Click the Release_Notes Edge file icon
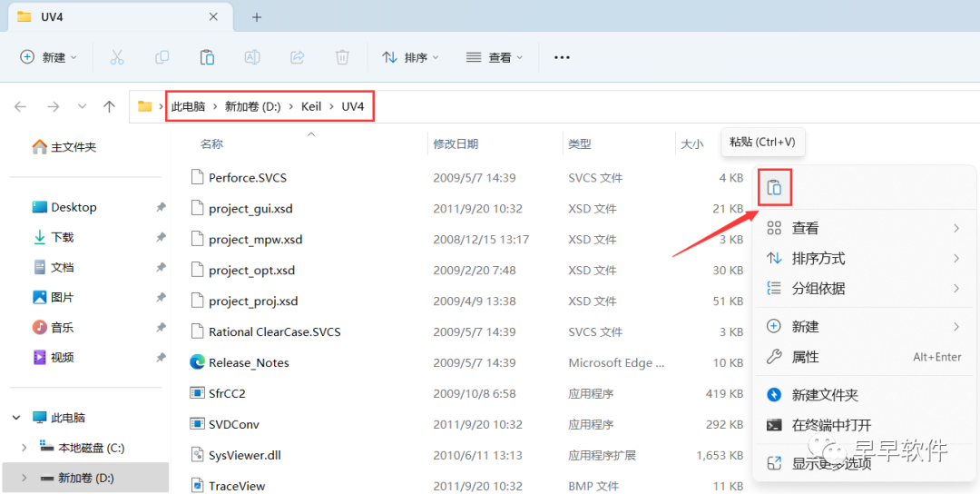Screen dimensions: 980x494 tap(198, 362)
